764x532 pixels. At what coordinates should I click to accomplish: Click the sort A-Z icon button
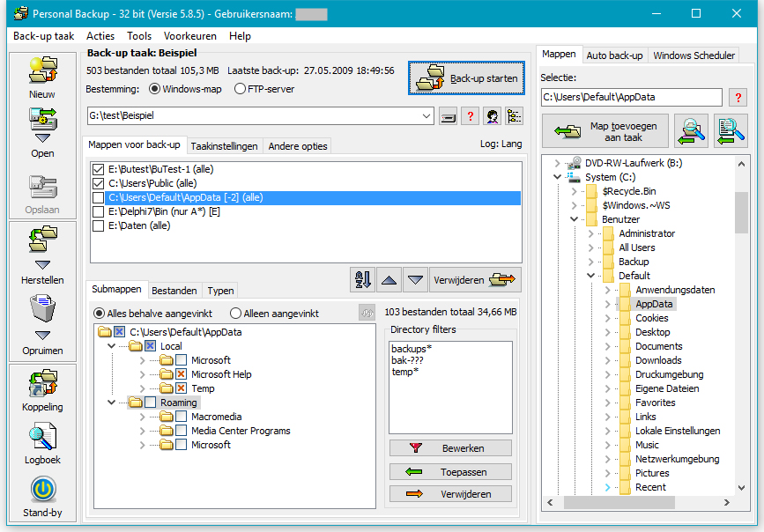[361, 280]
